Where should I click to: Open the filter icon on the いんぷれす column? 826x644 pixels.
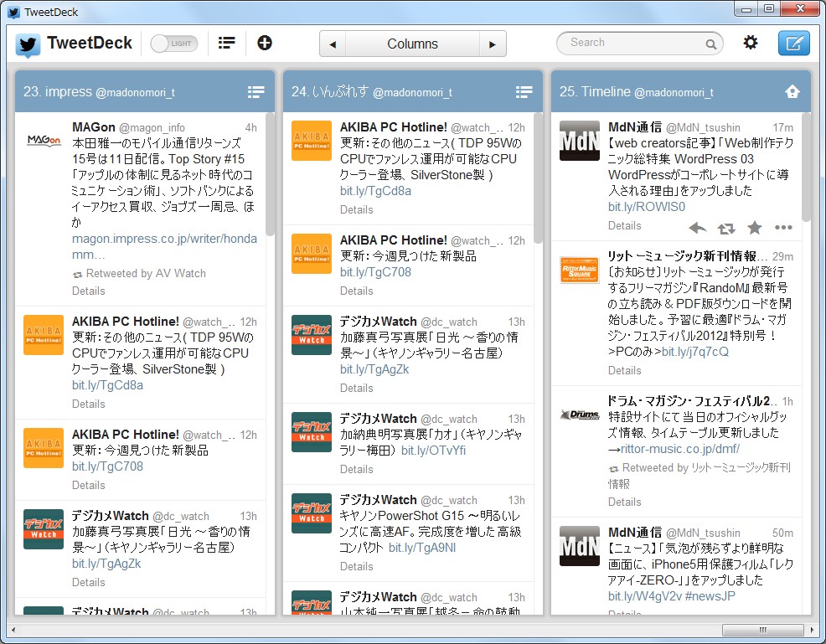tap(524, 92)
